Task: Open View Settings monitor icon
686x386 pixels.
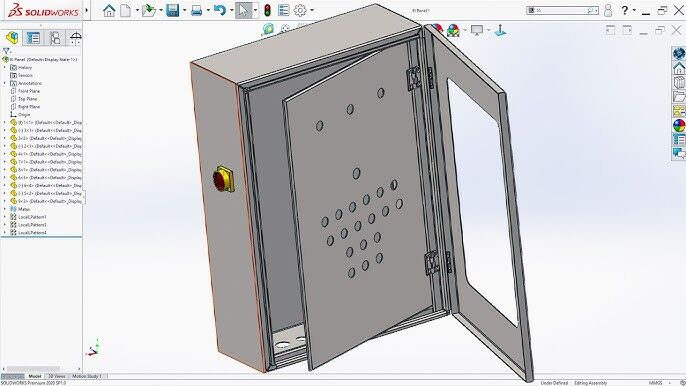Action: (x=477, y=30)
